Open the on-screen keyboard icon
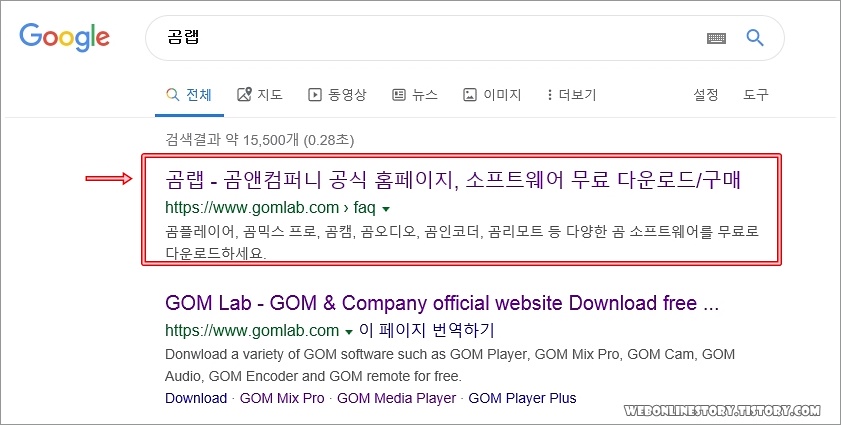Image resolution: width=841 pixels, height=425 pixels. tap(716, 38)
